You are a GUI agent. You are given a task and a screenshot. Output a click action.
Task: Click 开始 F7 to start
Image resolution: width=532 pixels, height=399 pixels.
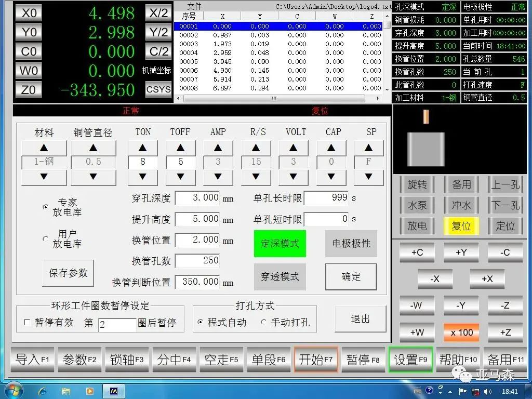click(x=316, y=360)
